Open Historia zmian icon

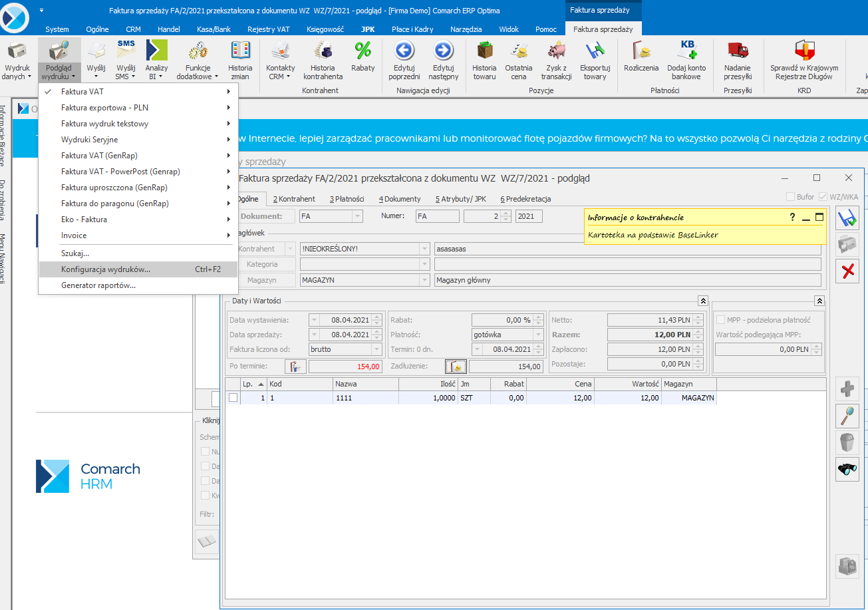tap(240, 51)
